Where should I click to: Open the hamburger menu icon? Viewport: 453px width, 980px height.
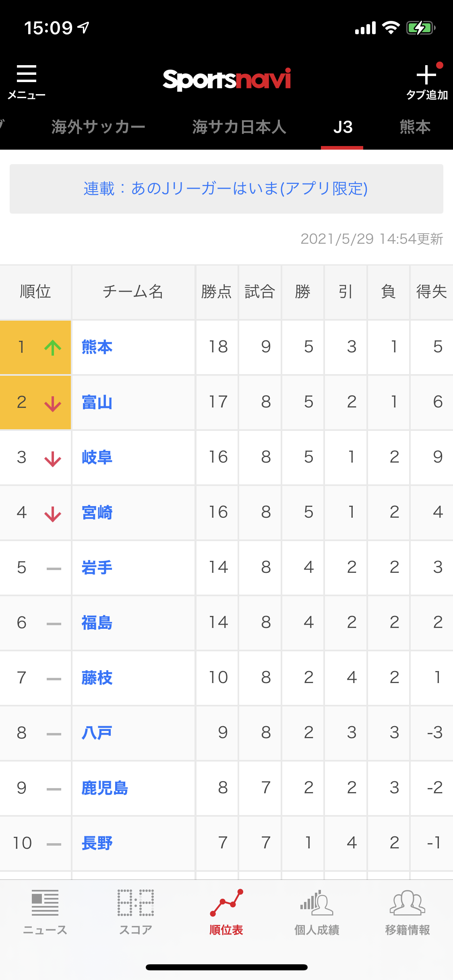(x=27, y=74)
